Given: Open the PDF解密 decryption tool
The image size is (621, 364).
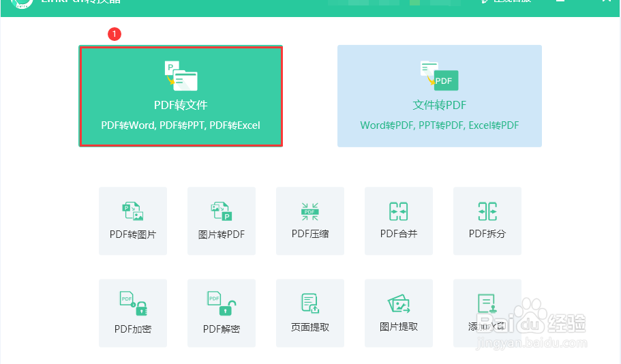Looking at the screenshot, I should click(222, 313).
